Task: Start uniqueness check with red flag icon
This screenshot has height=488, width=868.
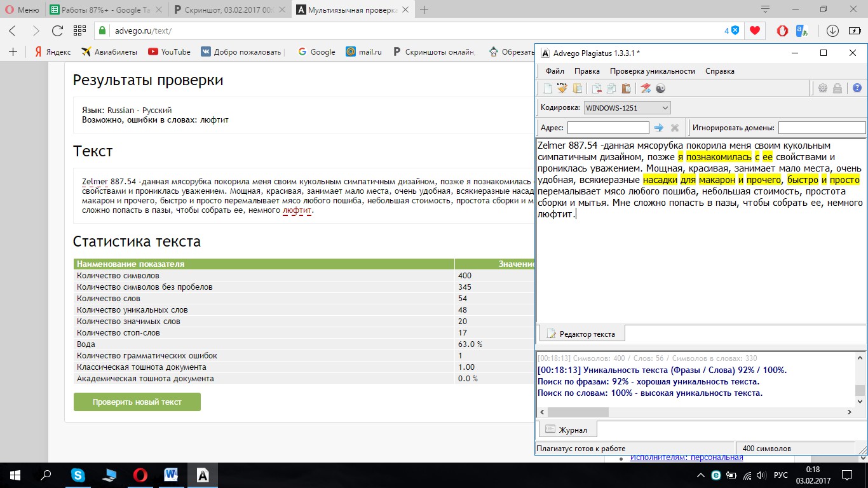Action: [646, 88]
